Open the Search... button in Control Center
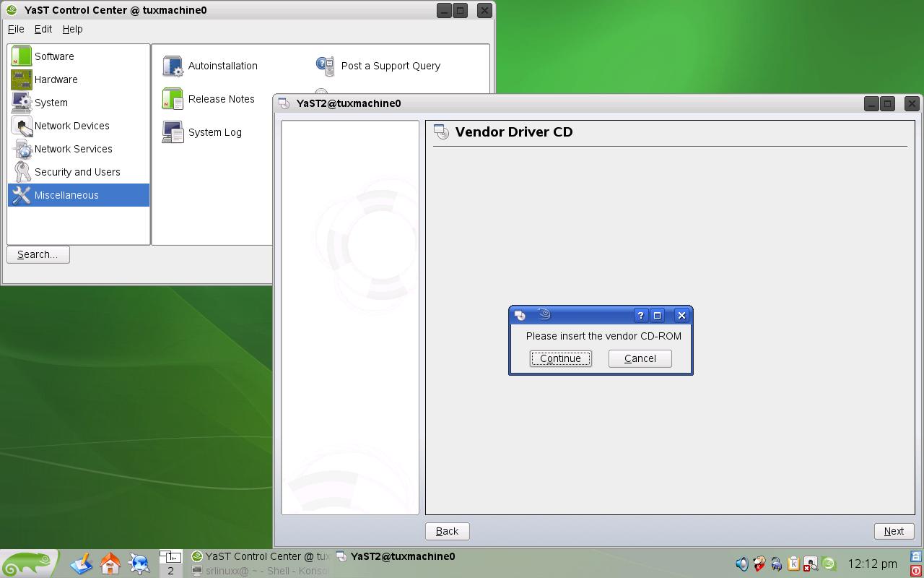Screen dimensions: 924x578 coord(38,254)
